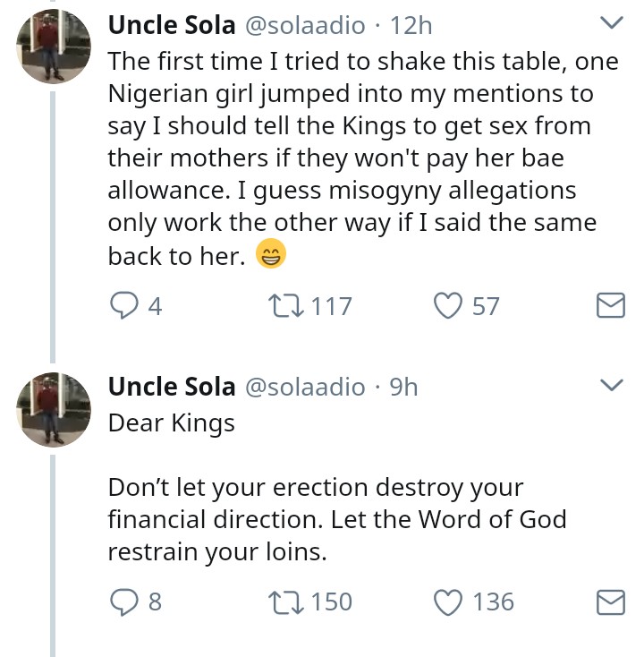The image size is (644, 657).
Task: Retweet the tweet showing 117 retweets
Action: click(277, 307)
